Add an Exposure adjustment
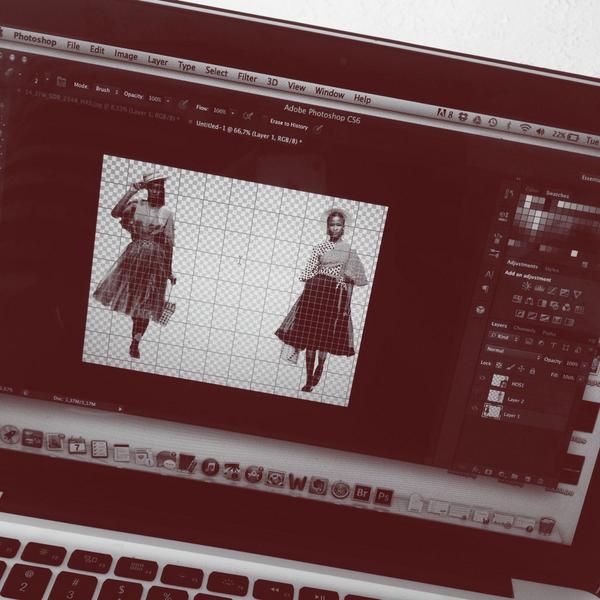600x600 pixels. coord(564,293)
